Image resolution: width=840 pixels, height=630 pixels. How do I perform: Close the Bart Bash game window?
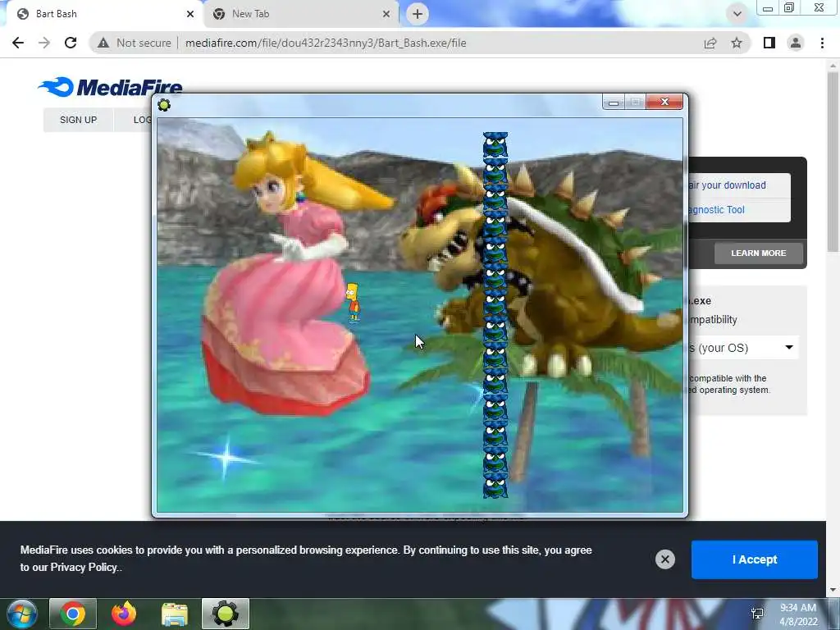[x=664, y=102]
